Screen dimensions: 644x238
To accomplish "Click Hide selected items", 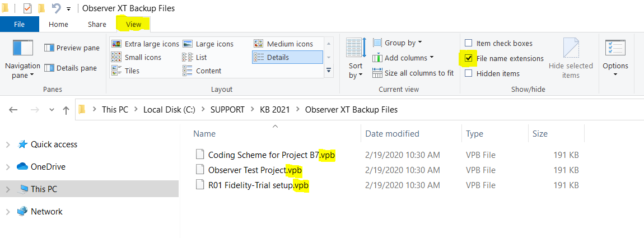I will pyautogui.click(x=571, y=58).
